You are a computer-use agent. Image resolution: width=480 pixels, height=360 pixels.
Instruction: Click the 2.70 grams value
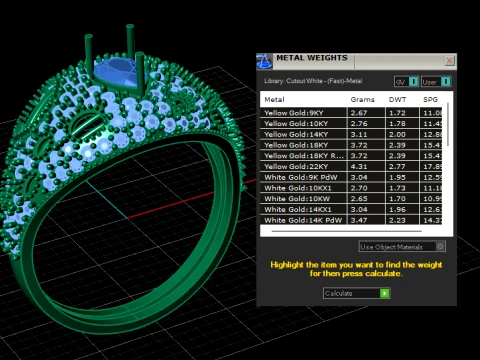tap(359, 188)
